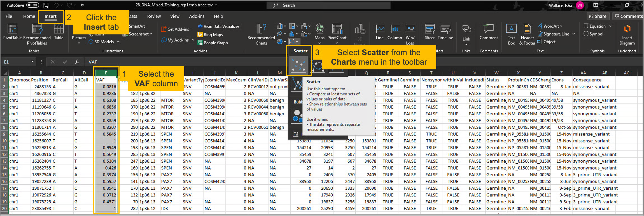Switch to the Insert tab
The width and height of the screenshot is (644, 216).
click(x=50, y=16)
